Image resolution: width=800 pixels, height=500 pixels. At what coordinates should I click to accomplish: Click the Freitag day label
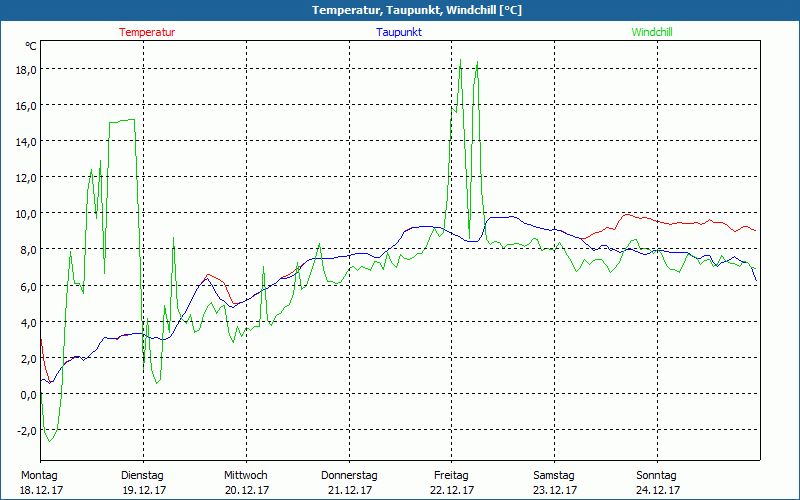[451, 475]
